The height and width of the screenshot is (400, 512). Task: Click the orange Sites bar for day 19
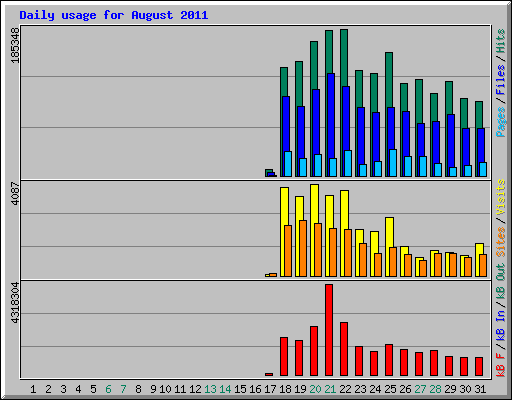pos(303,248)
